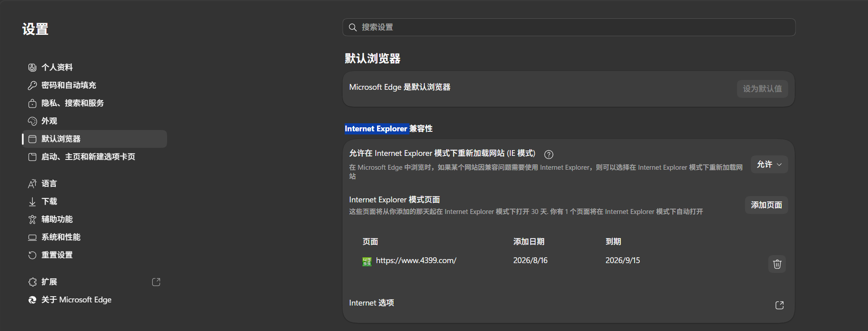Viewport: 868px width, 331px height.
Task: Click the magnifier icon in search box
Action: coord(352,27)
